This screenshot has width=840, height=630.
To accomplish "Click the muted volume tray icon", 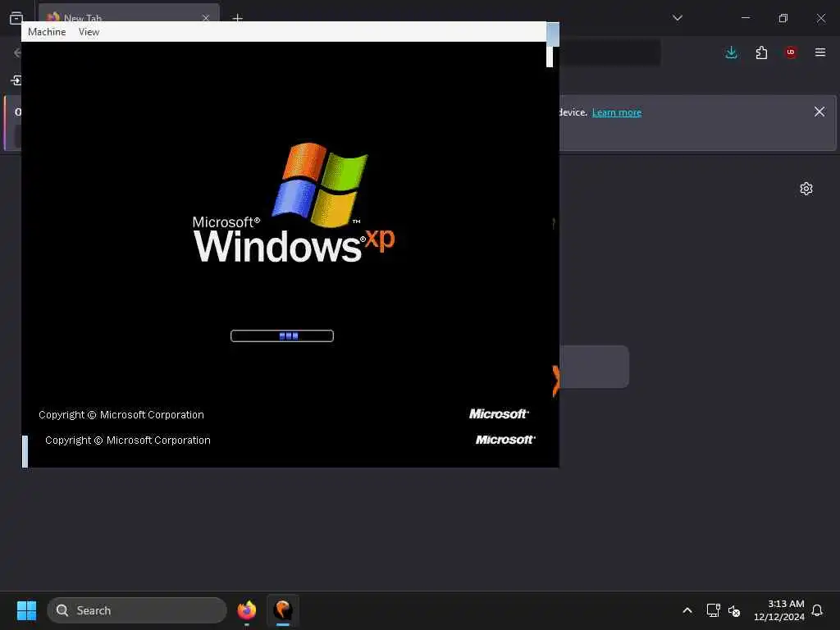I will pos(734,610).
